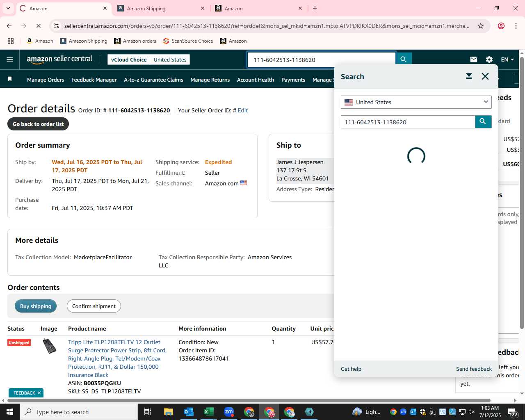
Task: Open a new browser tab
Action: [315, 8]
